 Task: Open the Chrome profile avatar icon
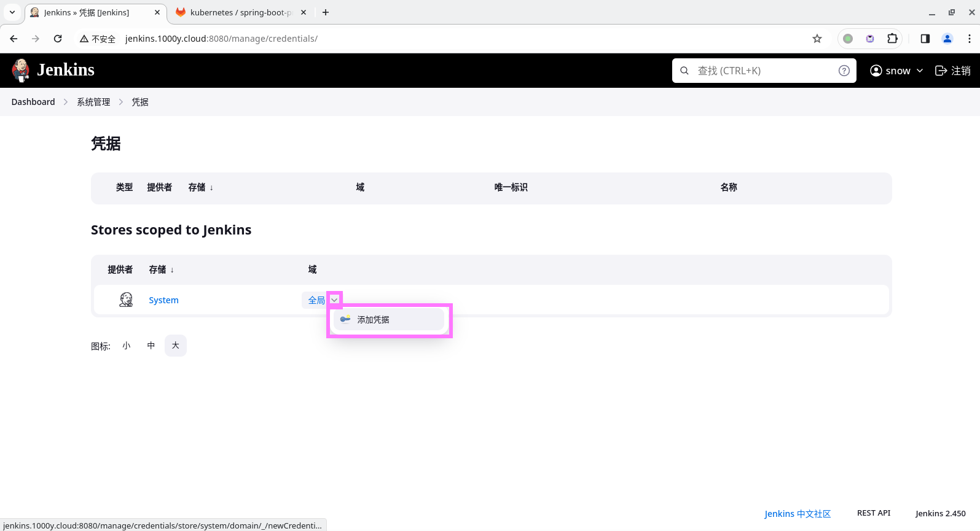[947, 39]
